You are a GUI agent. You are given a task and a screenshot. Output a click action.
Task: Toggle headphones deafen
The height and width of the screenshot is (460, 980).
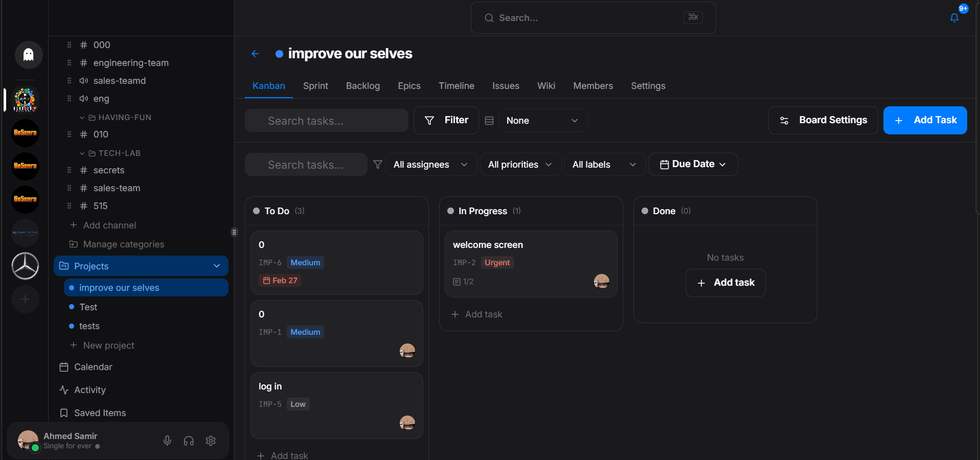[x=189, y=441]
